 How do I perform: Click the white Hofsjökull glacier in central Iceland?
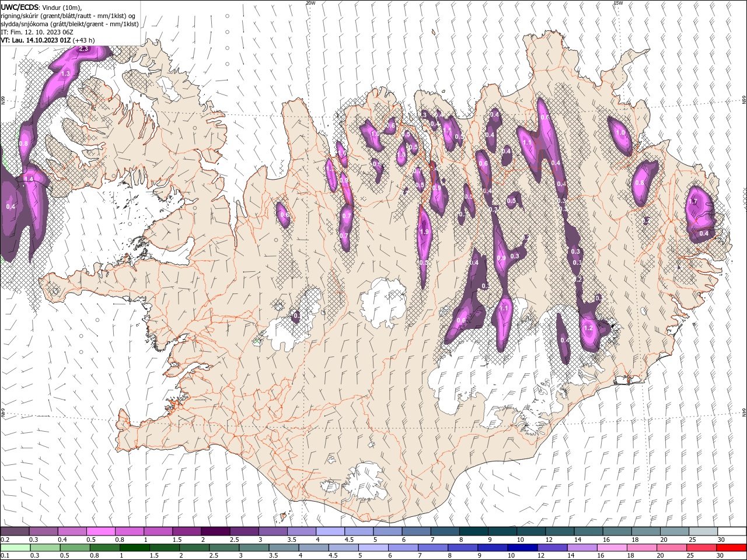pos(383,303)
